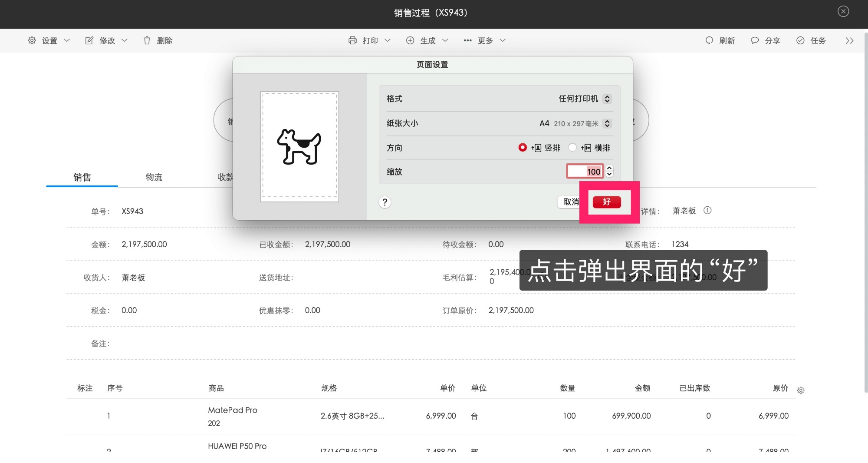The image size is (868, 463).
Task: Open the 设置 settings gear icon
Action: coord(32,40)
